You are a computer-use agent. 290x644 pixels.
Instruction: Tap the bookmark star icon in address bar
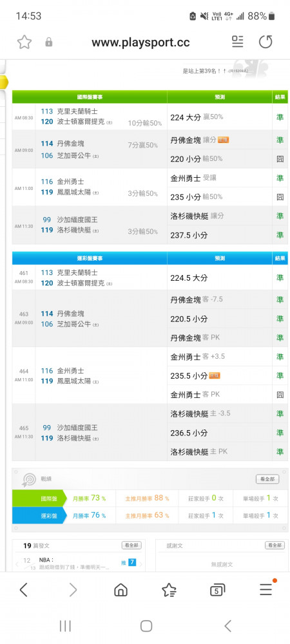pos(24,42)
